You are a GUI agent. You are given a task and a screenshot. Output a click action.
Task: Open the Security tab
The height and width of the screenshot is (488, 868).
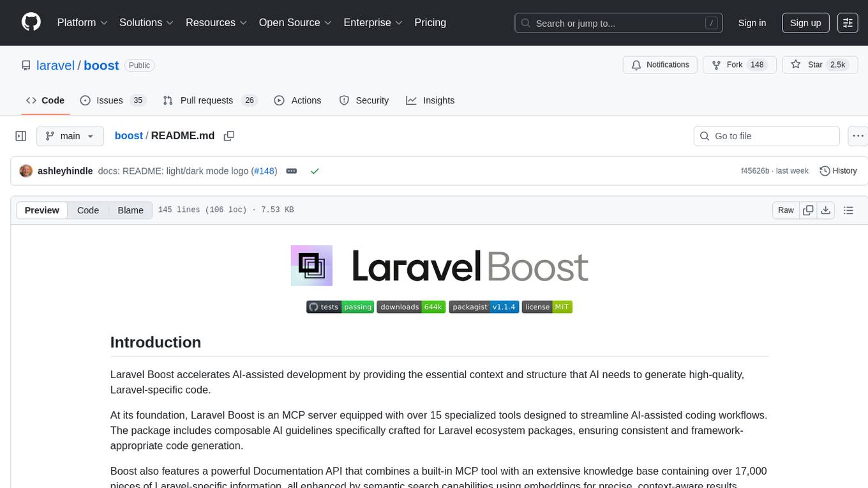(364, 100)
